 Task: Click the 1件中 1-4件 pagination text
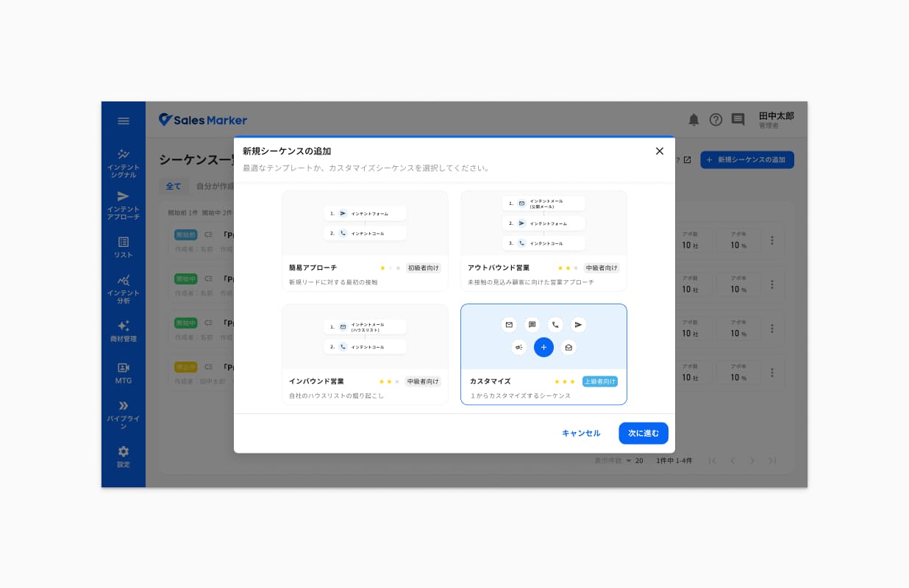(674, 461)
